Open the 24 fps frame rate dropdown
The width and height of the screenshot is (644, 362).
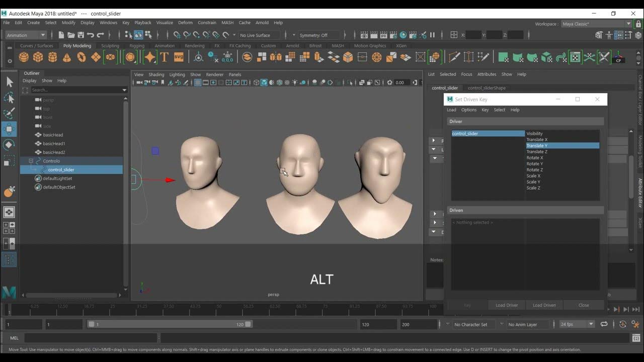tap(577, 324)
